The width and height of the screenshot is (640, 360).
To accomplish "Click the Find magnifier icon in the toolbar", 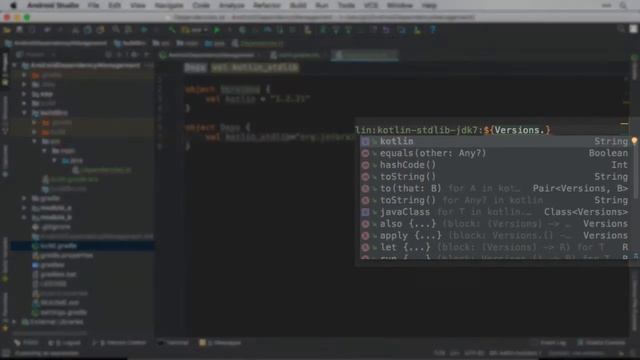I will [116, 30].
